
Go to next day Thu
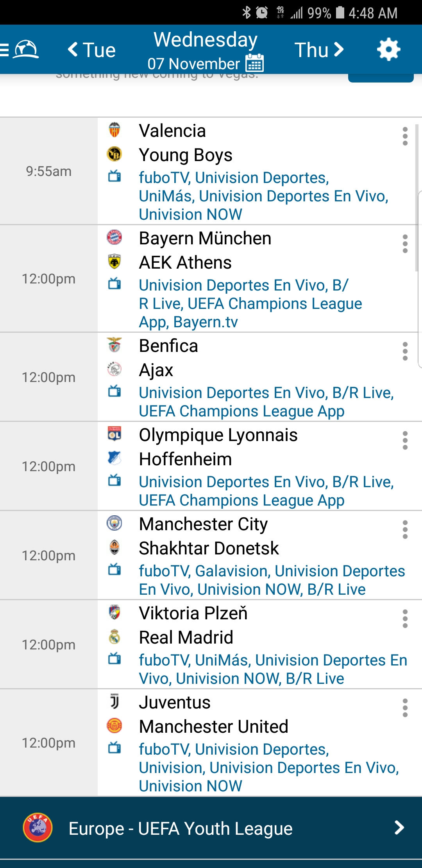[319, 50]
